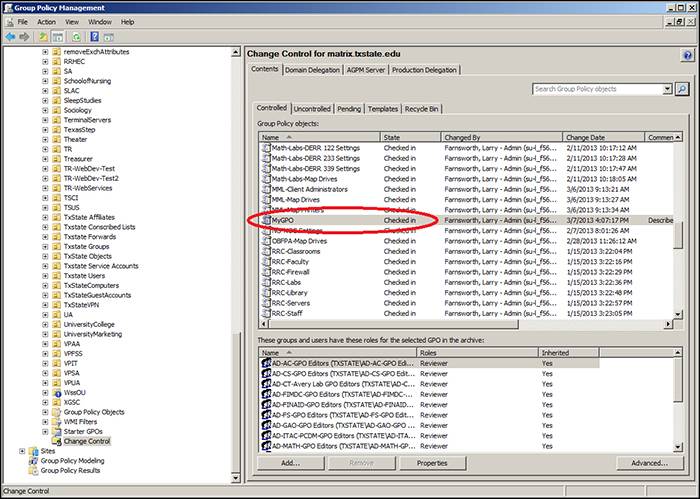This screenshot has height=499, width=700.
Task: Click the Advanced... button
Action: point(650,463)
